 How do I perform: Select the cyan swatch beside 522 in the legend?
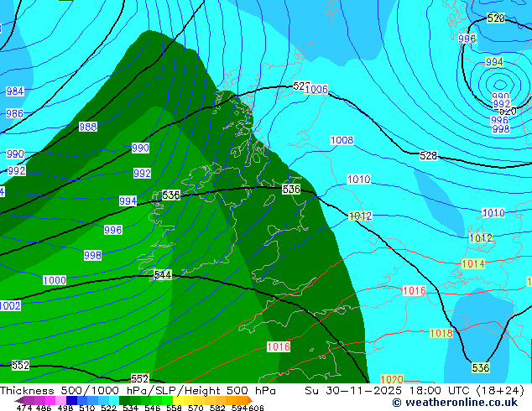[x=114, y=400]
